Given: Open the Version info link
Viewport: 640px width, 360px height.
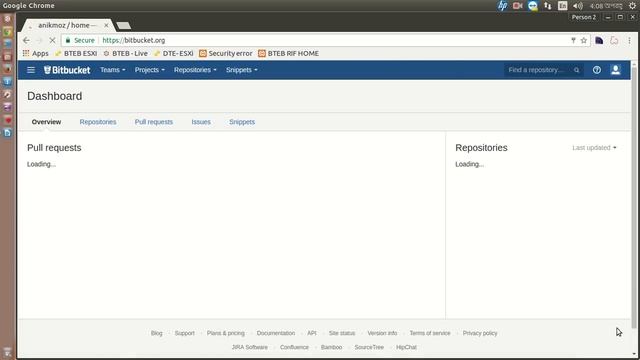Looking at the screenshot, I should 382,333.
